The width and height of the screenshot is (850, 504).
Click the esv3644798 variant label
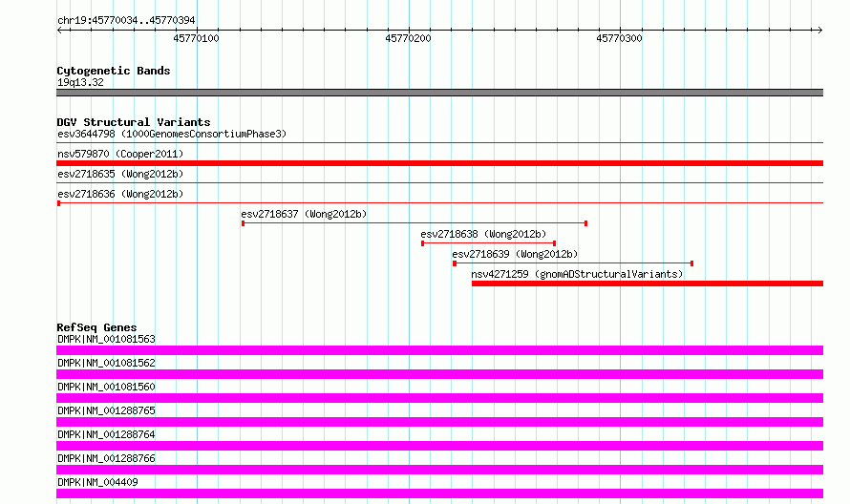(x=172, y=134)
